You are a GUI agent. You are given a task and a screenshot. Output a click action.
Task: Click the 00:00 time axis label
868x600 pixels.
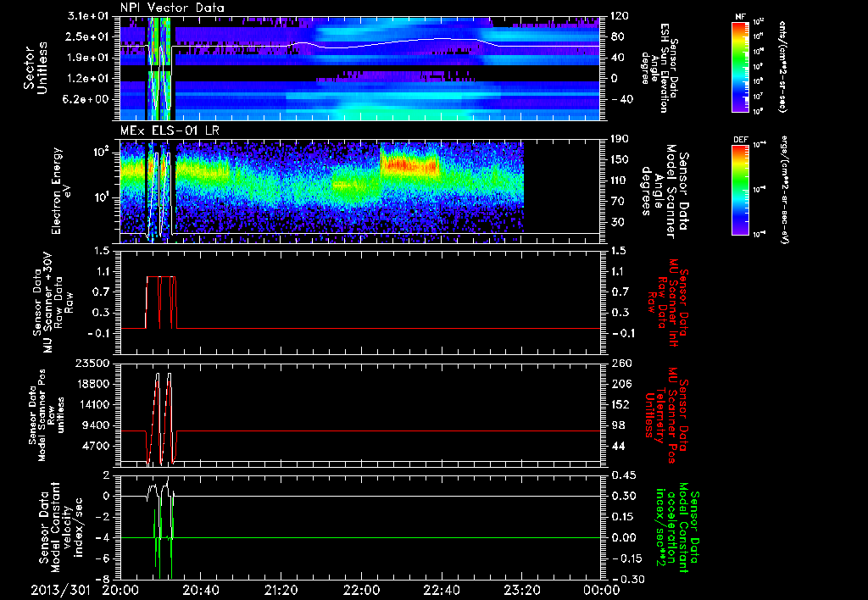[x=602, y=591]
